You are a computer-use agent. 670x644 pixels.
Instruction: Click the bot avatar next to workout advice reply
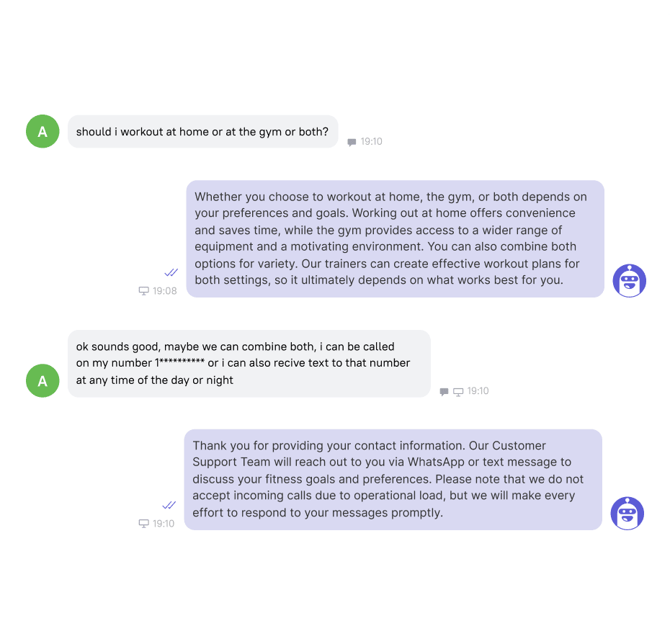630,281
